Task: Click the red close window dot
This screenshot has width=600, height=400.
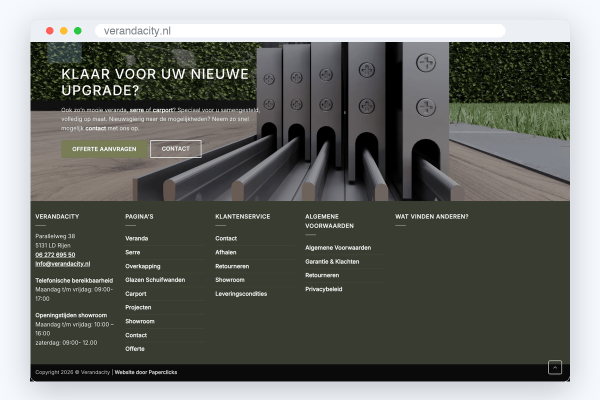Action: [50, 31]
